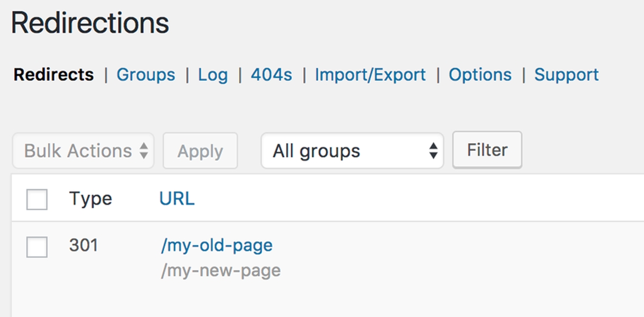
Task: Click the Filter button
Action: click(487, 150)
